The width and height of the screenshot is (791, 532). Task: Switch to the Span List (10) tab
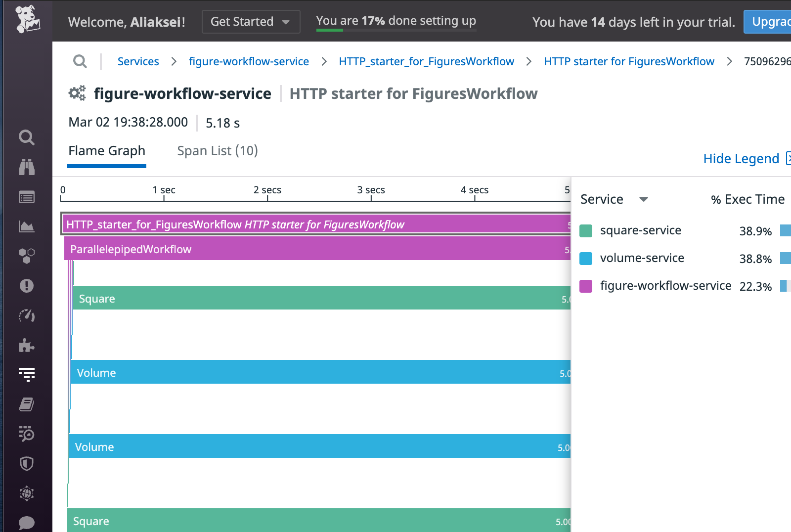pos(218,151)
